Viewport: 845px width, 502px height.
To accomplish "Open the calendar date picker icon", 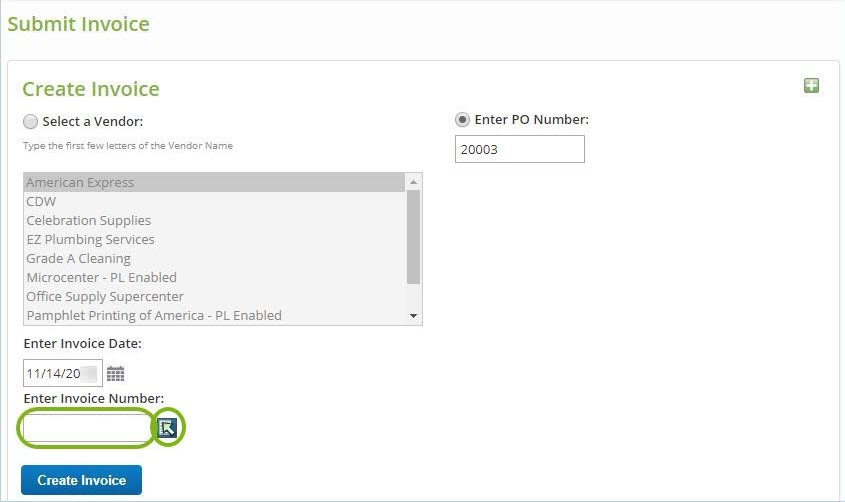I will pyautogui.click(x=115, y=374).
